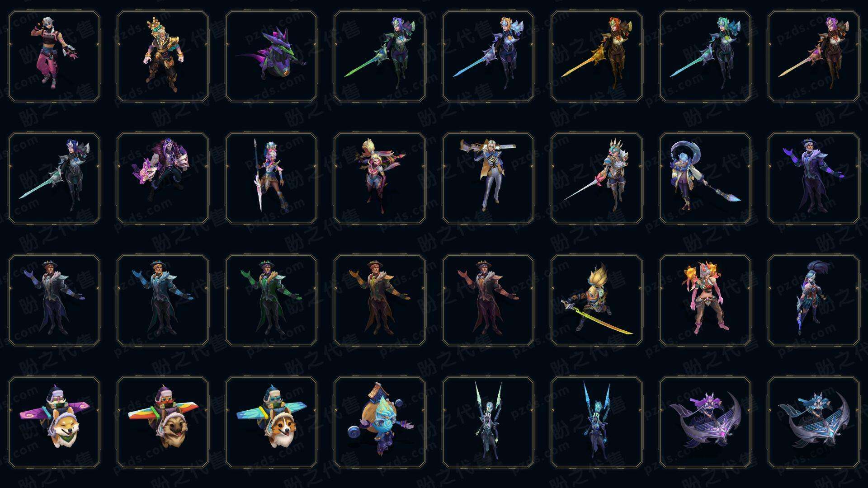Select purple-haired rider on winged ship

[x=705, y=422]
